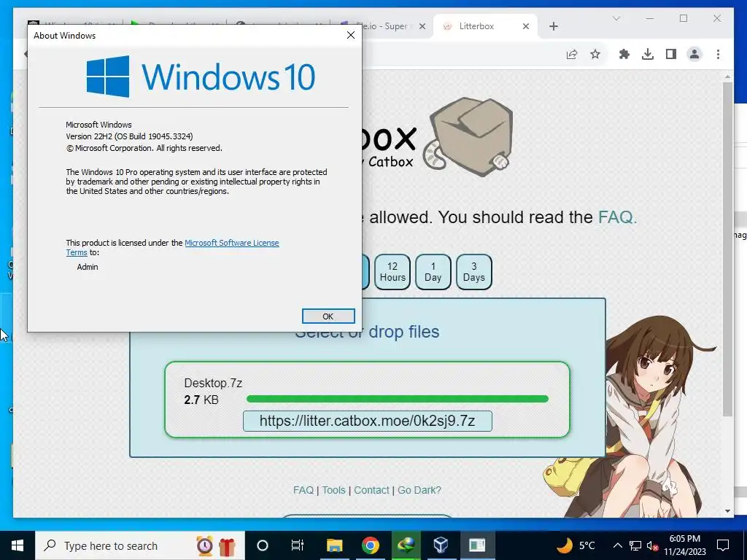Click the litter.catbox.moe uploaded file URL
The height and width of the screenshot is (560, 747).
pos(368,421)
